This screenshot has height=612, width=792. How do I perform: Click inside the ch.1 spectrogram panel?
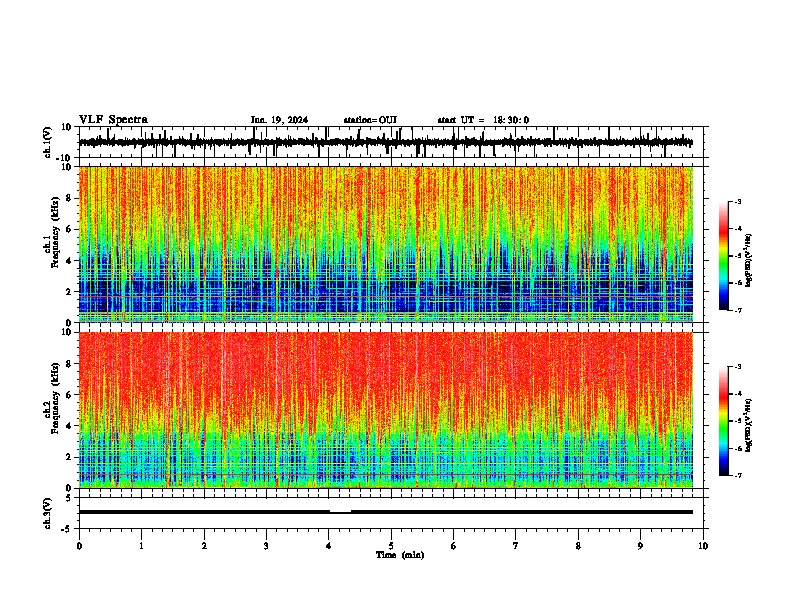tap(391, 244)
